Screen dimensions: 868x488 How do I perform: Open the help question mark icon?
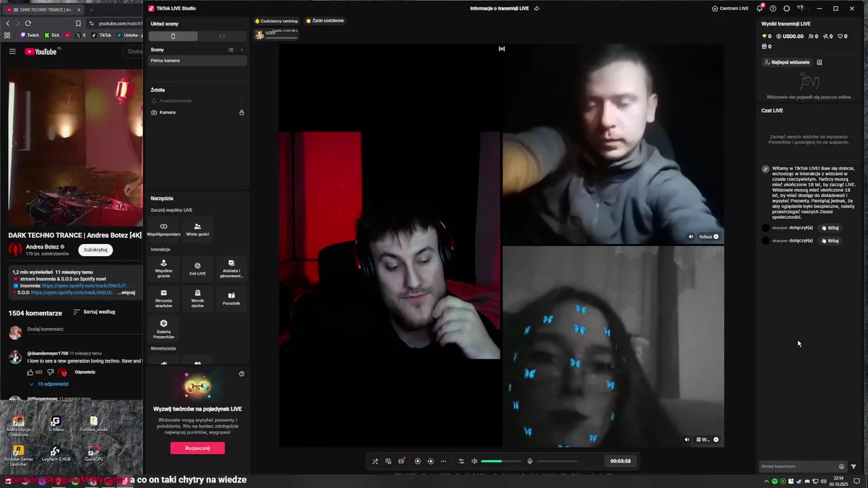pos(773,8)
